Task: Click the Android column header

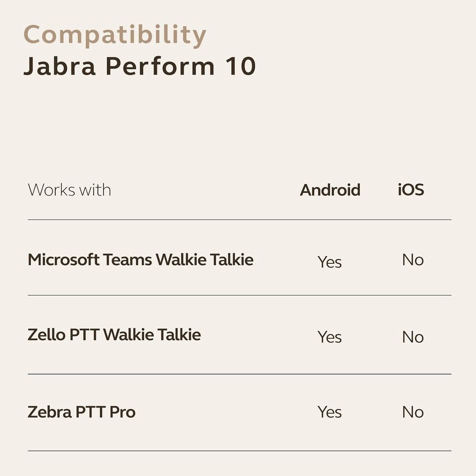Action: (x=330, y=190)
